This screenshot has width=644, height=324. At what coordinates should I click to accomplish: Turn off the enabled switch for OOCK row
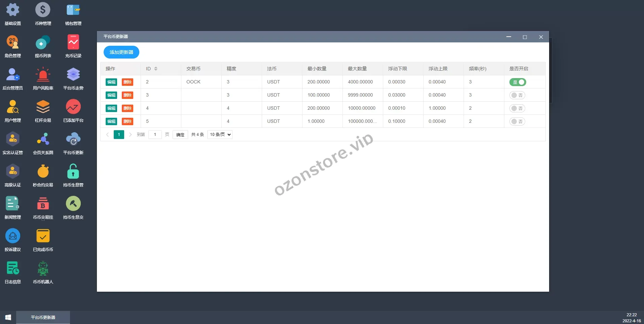[517, 82]
